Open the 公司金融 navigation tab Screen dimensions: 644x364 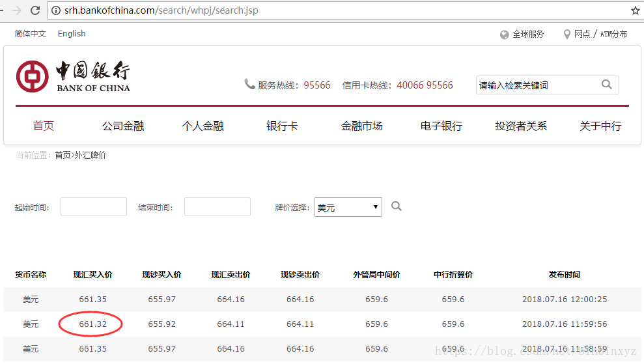123,126
